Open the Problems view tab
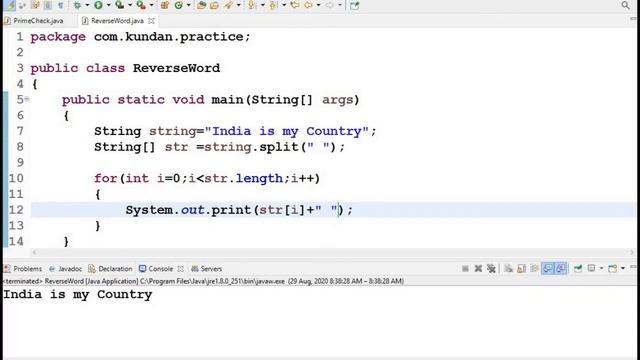Viewport: 640px width, 360px height. [x=23, y=269]
